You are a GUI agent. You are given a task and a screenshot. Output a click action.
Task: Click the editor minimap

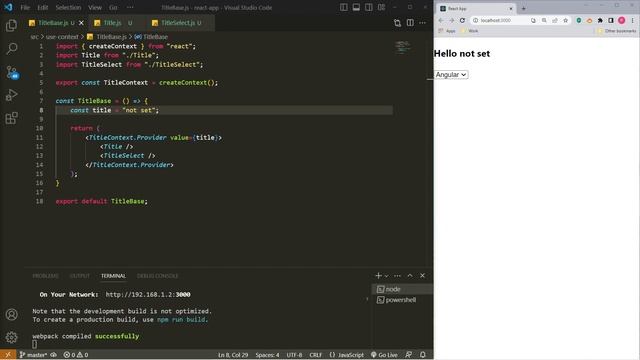pos(403,48)
